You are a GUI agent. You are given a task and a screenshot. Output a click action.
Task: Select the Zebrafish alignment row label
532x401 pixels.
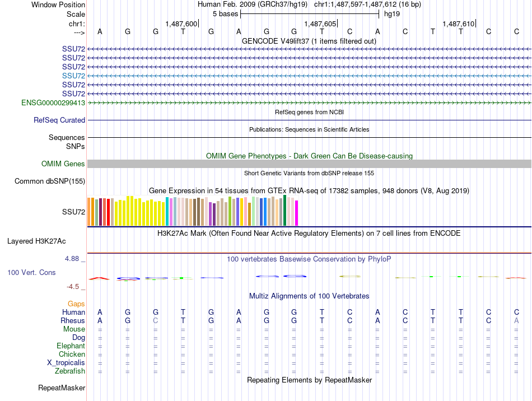coord(70,371)
